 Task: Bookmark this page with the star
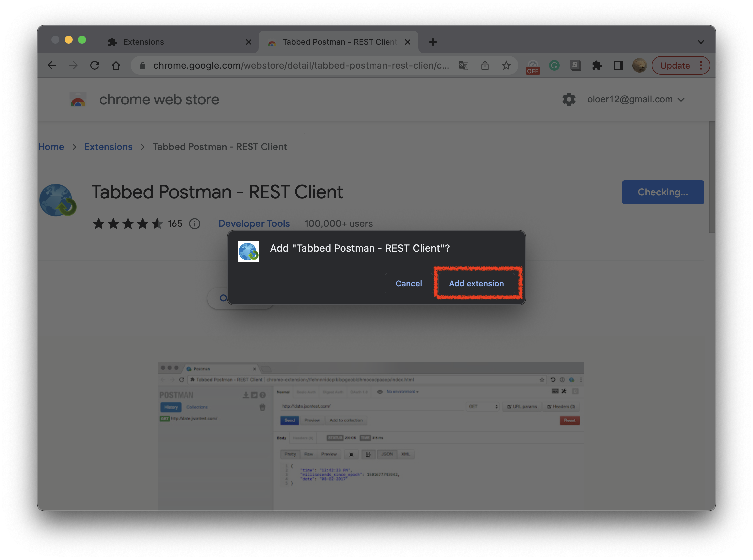click(x=506, y=65)
